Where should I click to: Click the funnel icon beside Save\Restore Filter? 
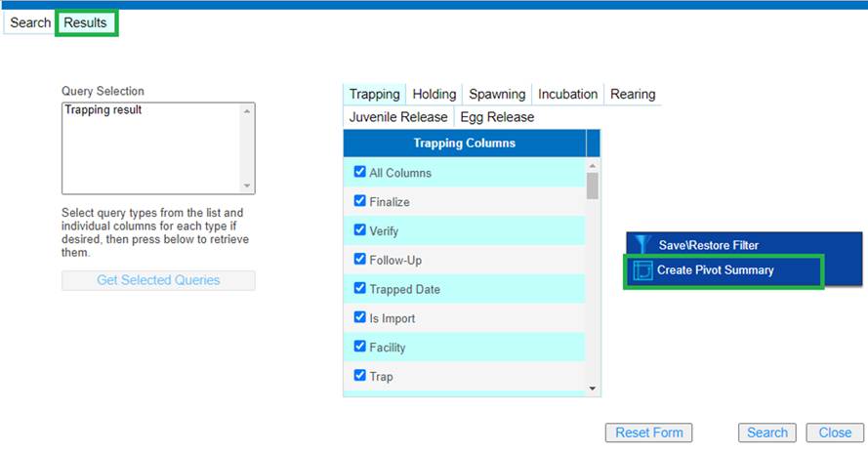[x=641, y=245]
